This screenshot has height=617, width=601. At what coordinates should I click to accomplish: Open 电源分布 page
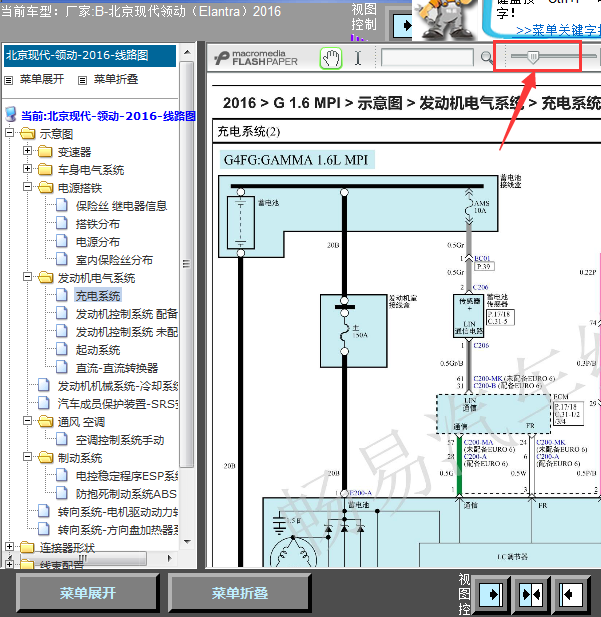click(x=98, y=242)
